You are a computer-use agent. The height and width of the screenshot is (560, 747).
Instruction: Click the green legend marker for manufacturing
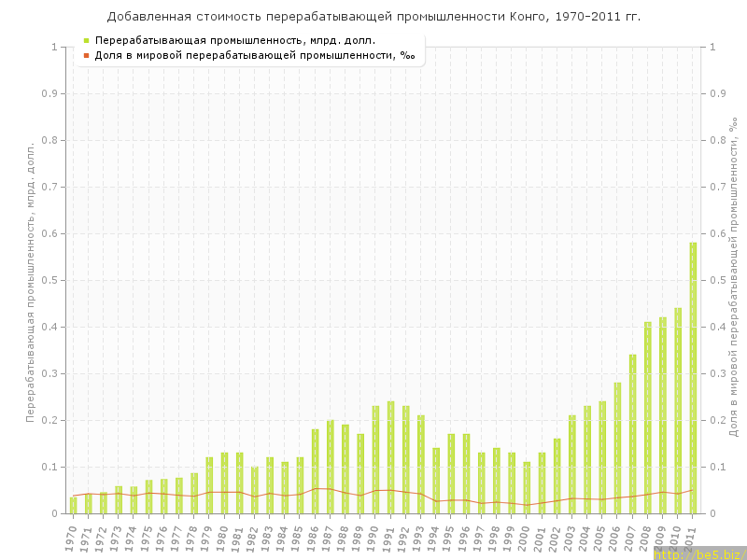pos(86,41)
